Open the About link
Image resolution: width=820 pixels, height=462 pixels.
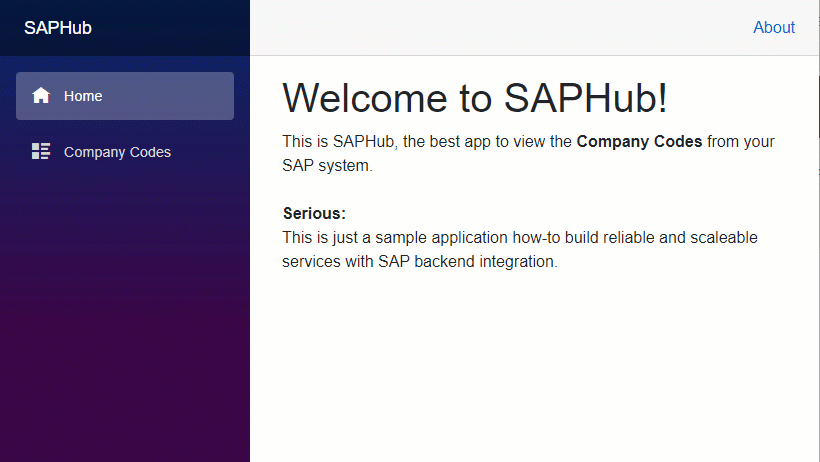pyautogui.click(x=773, y=27)
